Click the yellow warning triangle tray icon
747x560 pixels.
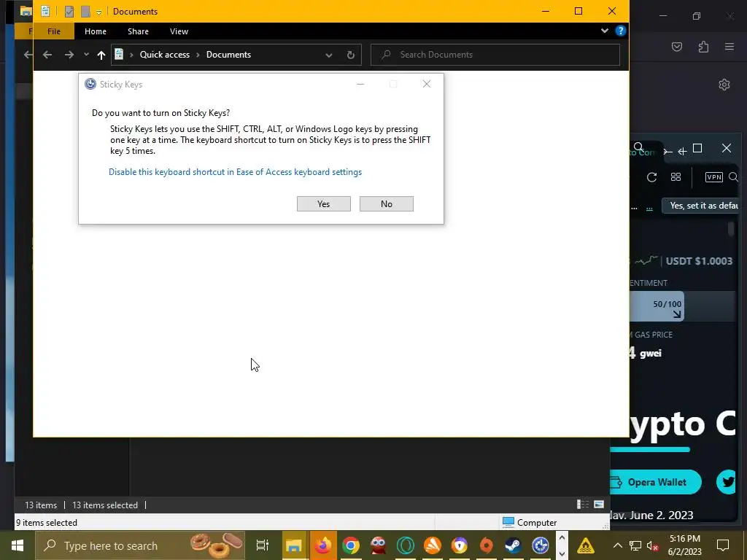[x=586, y=545]
